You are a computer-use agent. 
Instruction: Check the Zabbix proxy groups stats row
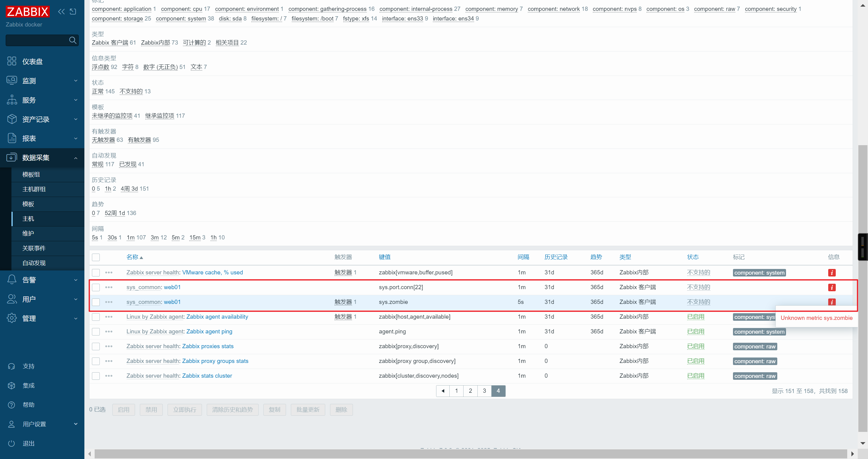tap(96, 361)
